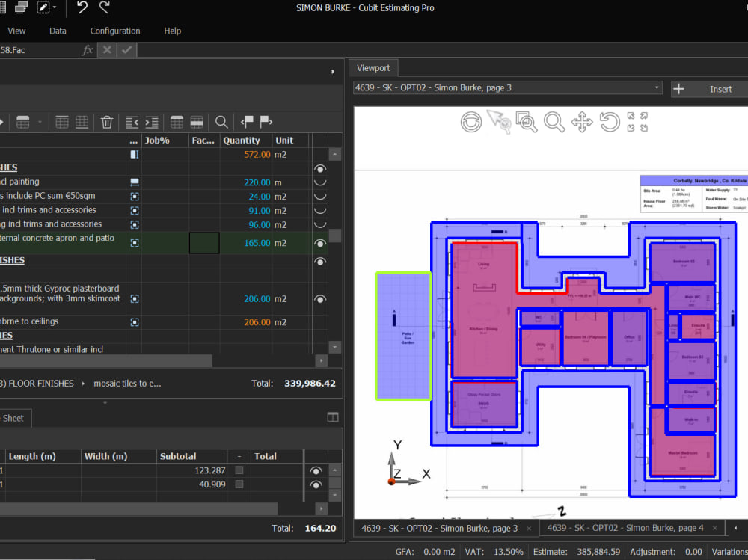Select the green-outlined Patio area in the drawing
This screenshot has width=748, height=560.
pyautogui.click(x=404, y=336)
